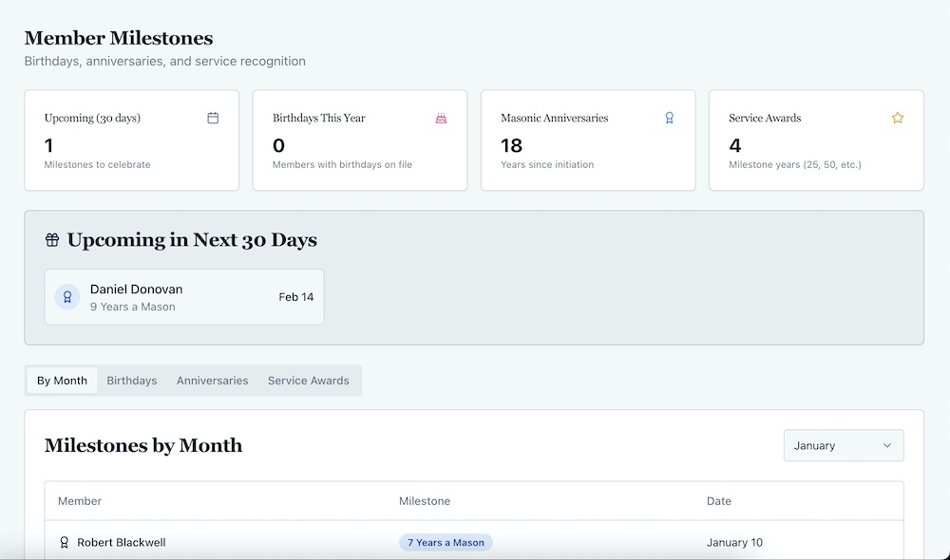Screen dimensions: 950x560
Task: Open the Masonic Anniversaries summary card
Action: click(588, 140)
